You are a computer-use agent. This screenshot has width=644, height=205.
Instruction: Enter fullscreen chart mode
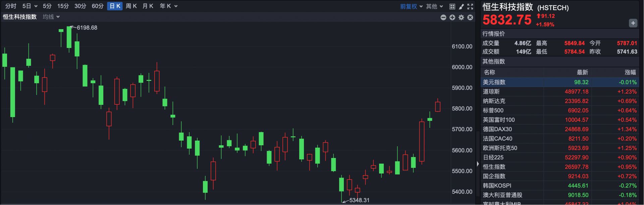[470, 6]
